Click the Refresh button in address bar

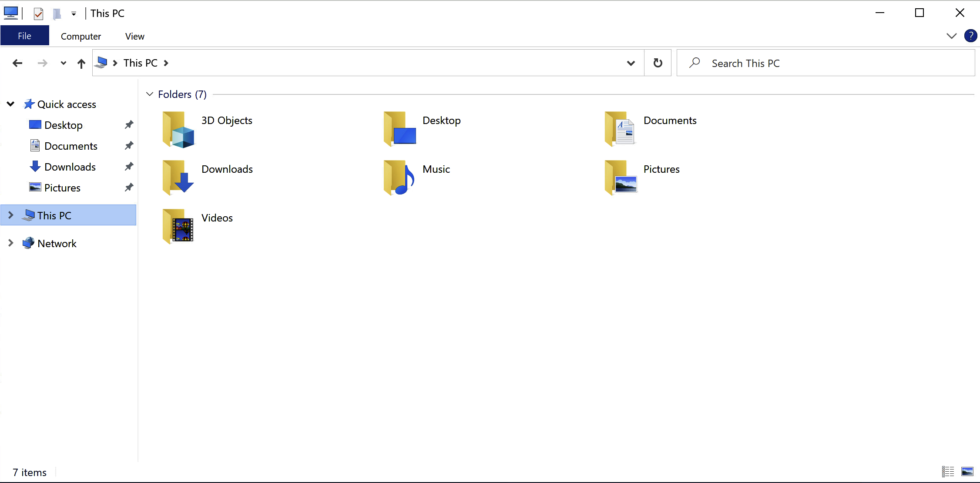658,63
